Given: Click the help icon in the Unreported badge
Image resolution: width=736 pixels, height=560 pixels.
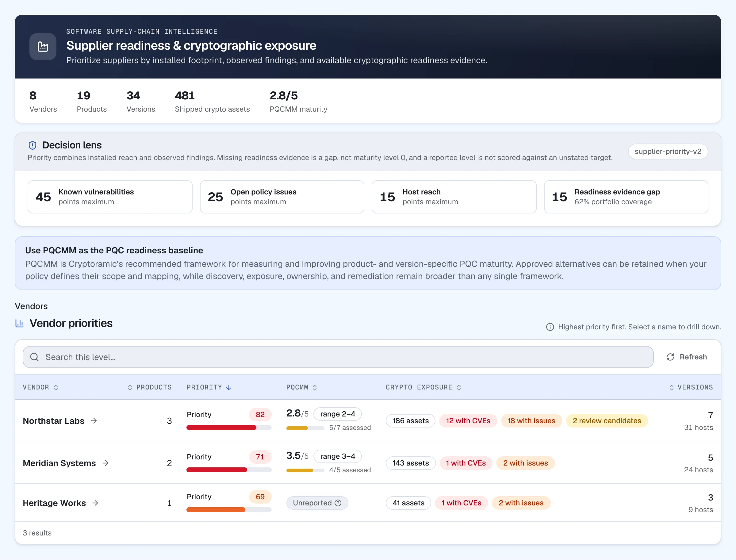Looking at the screenshot, I should (x=338, y=503).
